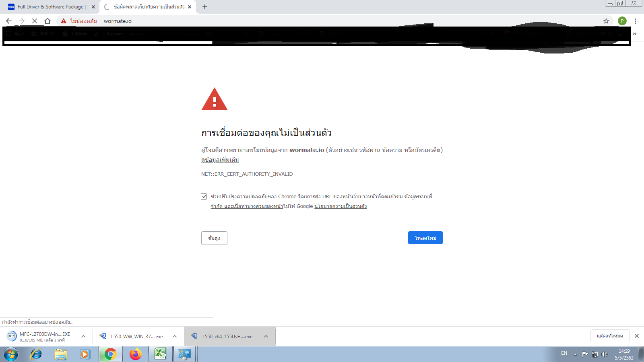Image resolution: width=644 pixels, height=362 pixels.
Task: Click the red warning triangle
Action: [x=215, y=99]
